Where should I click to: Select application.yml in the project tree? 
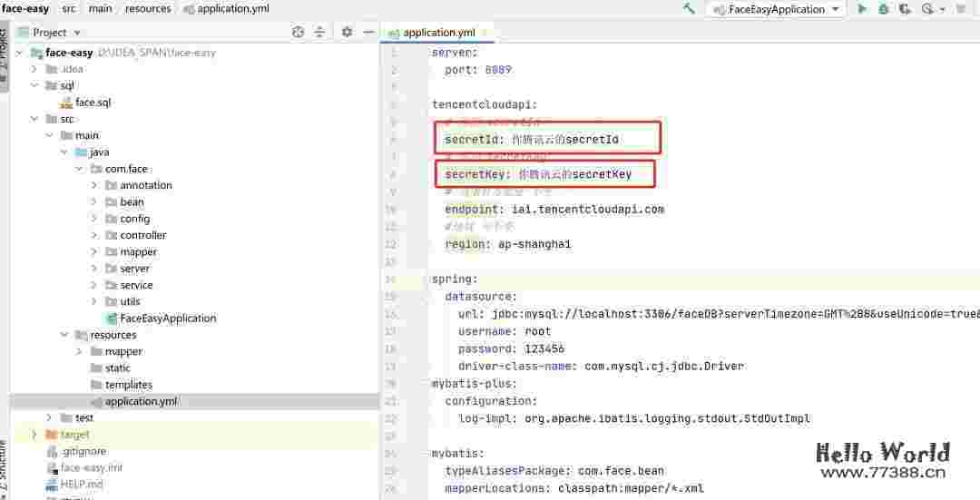(141, 401)
